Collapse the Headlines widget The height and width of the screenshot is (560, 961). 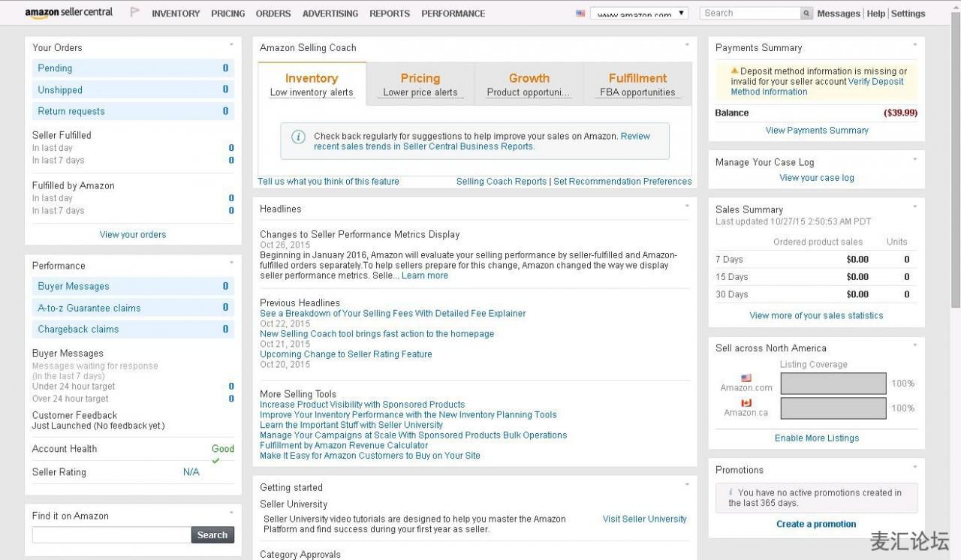(x=687, y=206)
